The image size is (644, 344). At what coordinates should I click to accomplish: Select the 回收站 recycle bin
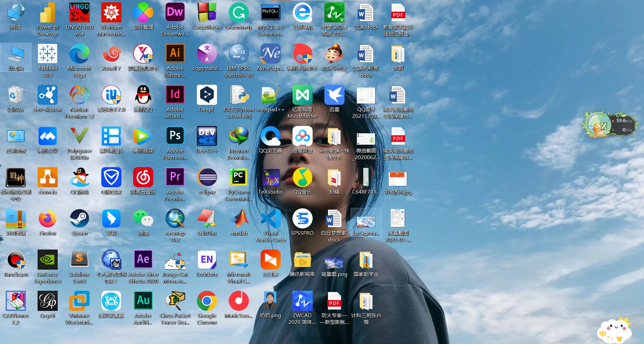[x=16, y=95]
